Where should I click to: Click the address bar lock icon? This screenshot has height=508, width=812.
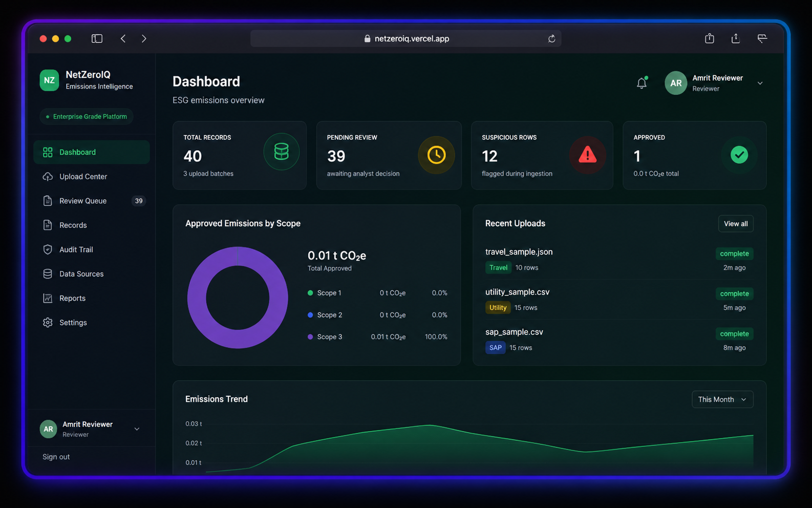click(367, 38)
